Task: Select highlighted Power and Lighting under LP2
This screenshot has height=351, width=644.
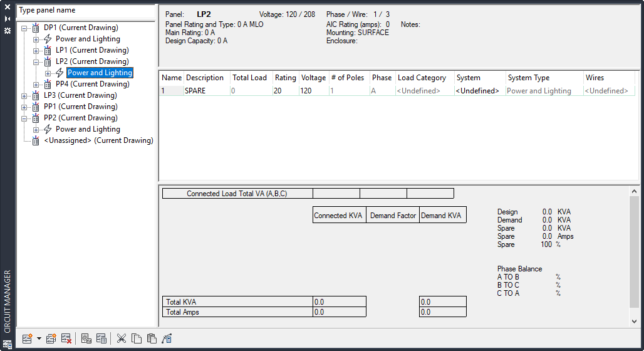Action: coord(100,73)
